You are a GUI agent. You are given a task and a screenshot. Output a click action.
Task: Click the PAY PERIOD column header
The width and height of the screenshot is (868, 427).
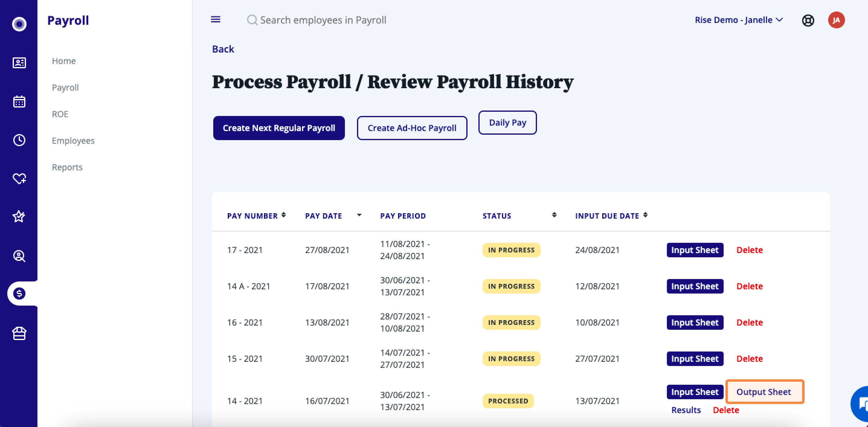pyautogui.click(x=403, y=216)
